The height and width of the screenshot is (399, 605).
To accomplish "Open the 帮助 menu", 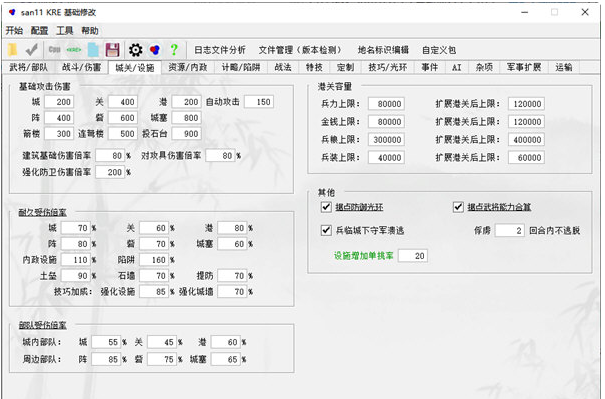I will (x=90, y=30).
